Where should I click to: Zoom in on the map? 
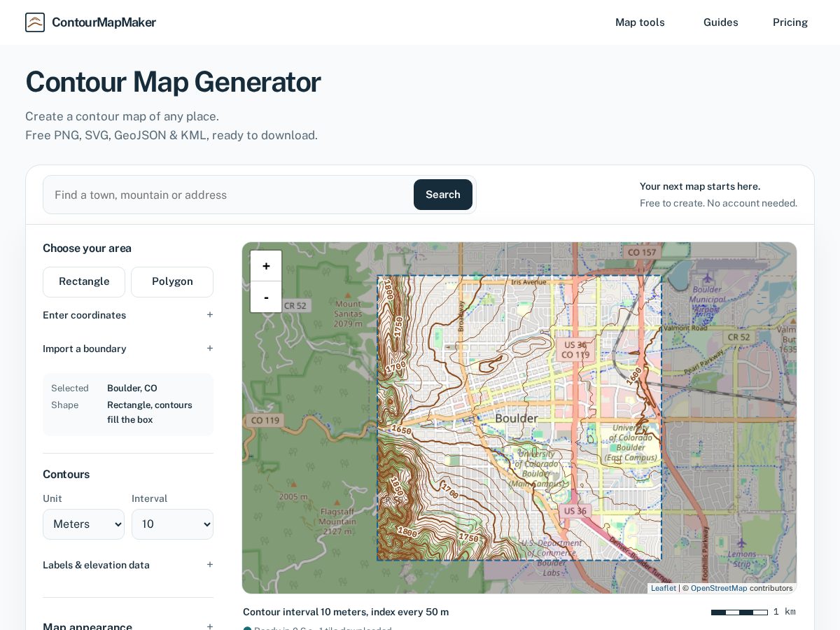pyautogui.click(x=266, y=266)
